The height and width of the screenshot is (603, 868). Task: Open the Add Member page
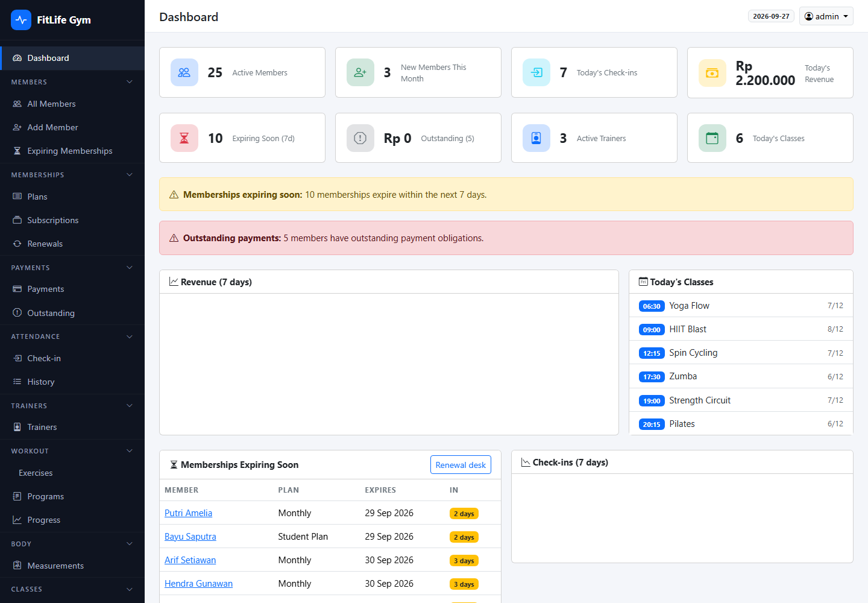pyautogui.click(x=72, y=127)
